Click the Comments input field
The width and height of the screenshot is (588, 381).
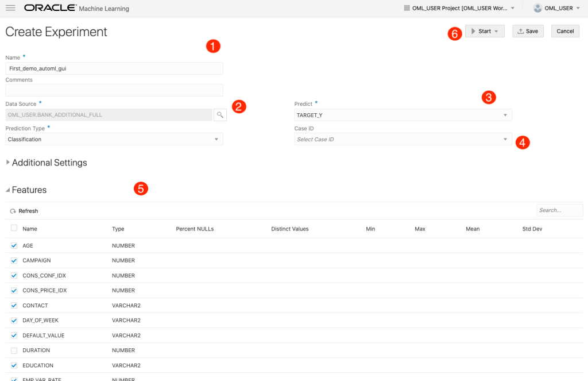pos(114,90)
